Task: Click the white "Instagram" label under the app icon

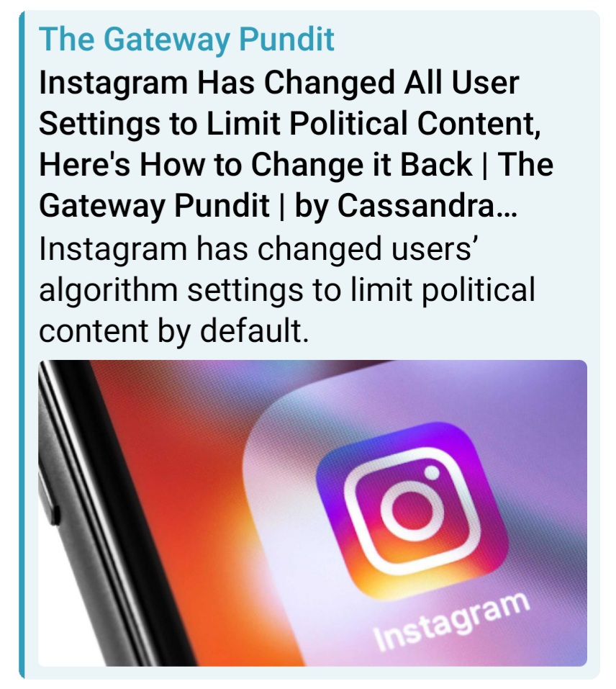Action: click(451, 621)
